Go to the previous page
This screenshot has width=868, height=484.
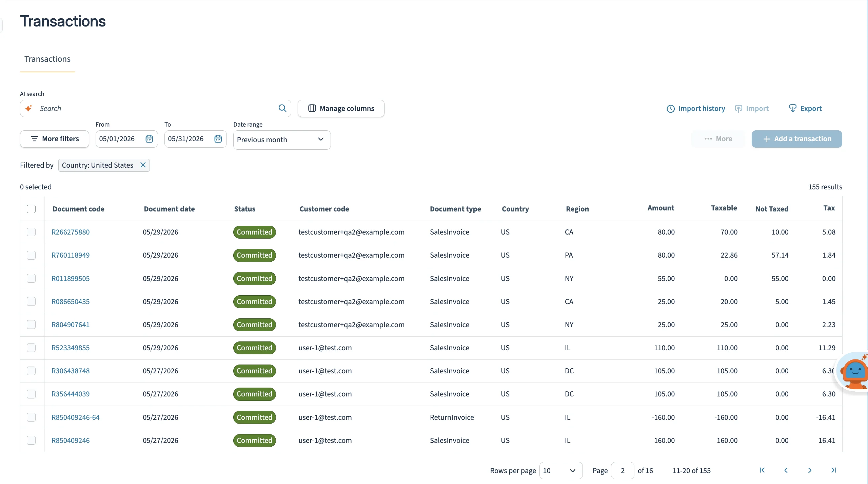pos(786,470)
